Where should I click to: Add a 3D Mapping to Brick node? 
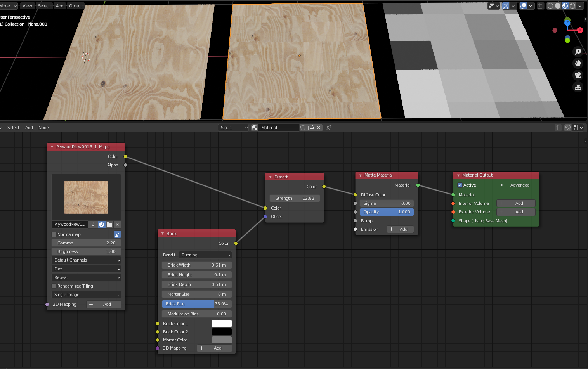214,348
